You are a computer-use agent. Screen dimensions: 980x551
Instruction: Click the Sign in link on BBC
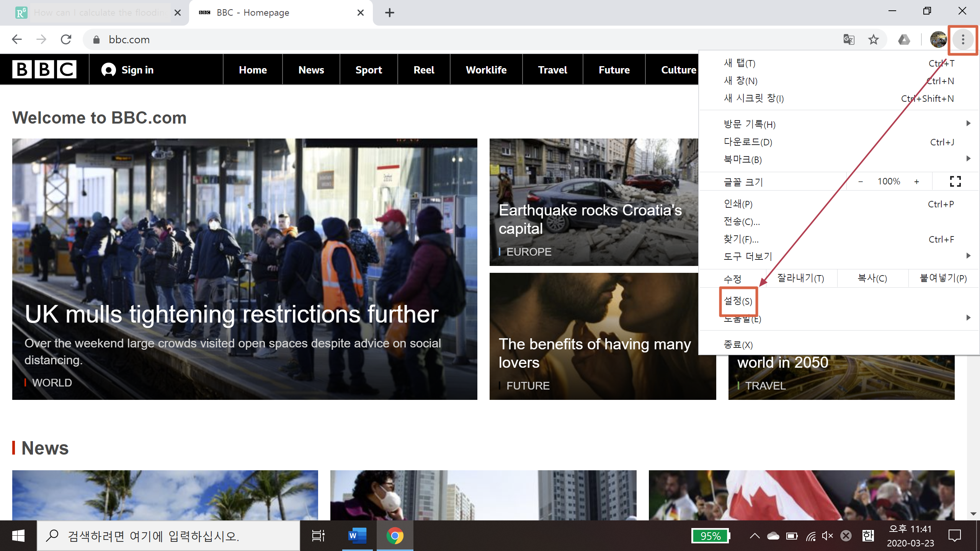coord(128,70)
